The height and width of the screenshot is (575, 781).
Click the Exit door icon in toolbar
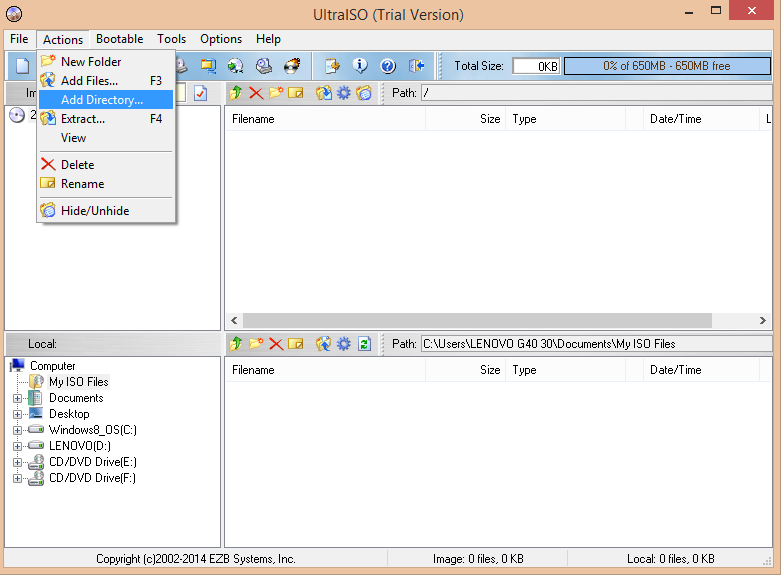(x=416, y=66)
